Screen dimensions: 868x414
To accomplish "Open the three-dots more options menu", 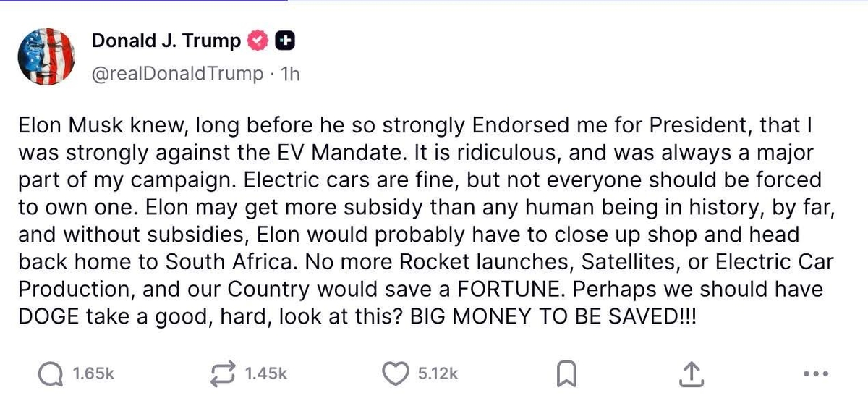I will (815, 374).
